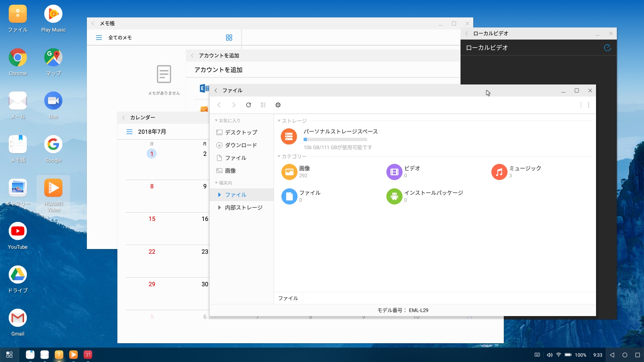The image size is (644, 362).
Task: Select デスクトップ in favorites sidebar
Action: 240,132
